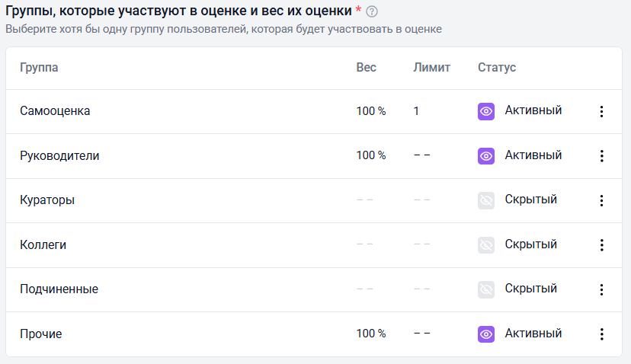Open three-dot menu for Руководители row
The width and height of the screenshot is (631, 364).
[601, 155]
